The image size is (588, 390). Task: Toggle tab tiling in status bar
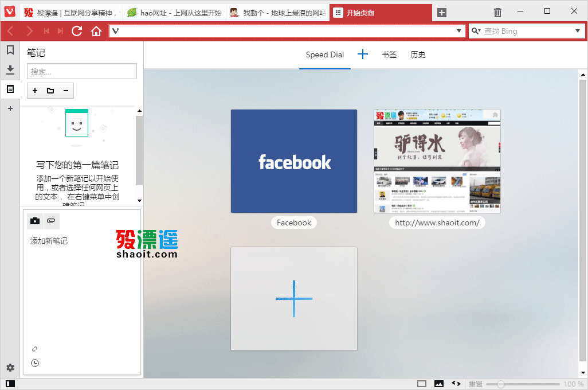(422, 384)
